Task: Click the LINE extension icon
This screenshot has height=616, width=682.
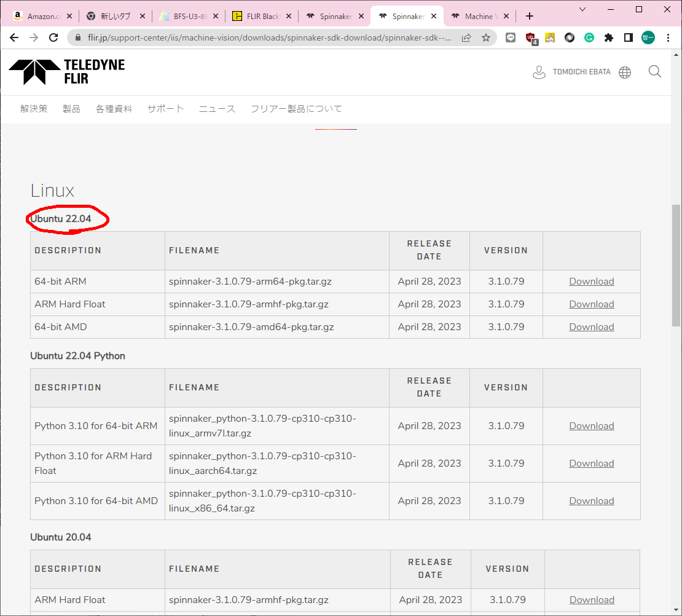Action: click(511, 38)
